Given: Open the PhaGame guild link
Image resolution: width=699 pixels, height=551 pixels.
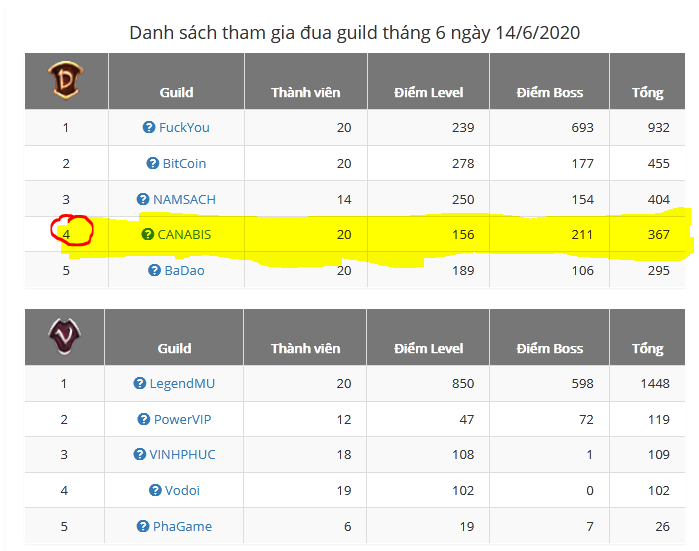Looking at the screenshot, I should click(183, 526).
